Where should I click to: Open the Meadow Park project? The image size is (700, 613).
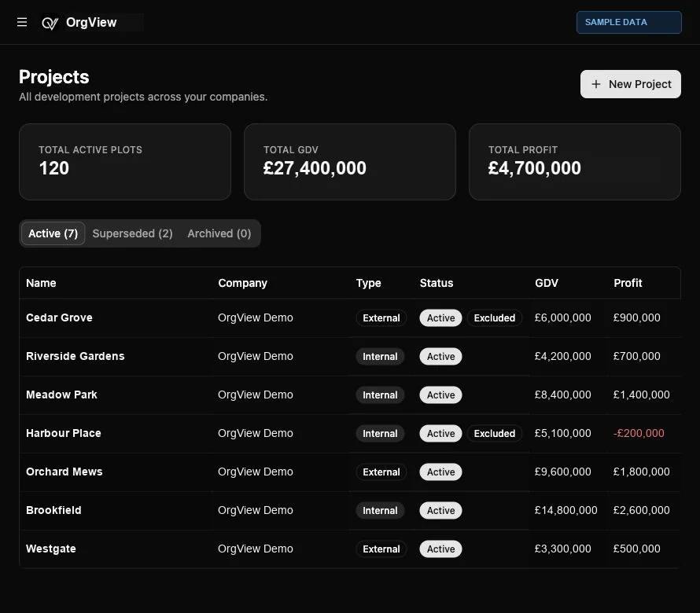click(61, 395)
